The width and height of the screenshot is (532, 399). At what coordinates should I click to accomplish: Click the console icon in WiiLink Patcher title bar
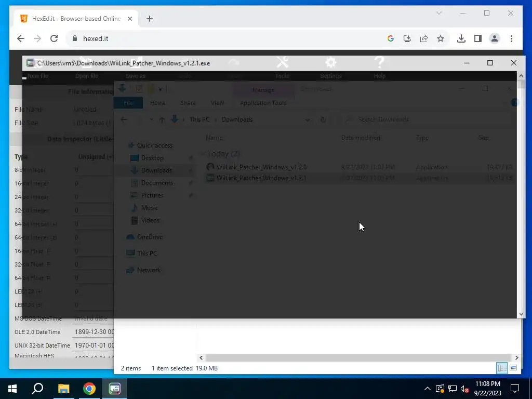31,63
